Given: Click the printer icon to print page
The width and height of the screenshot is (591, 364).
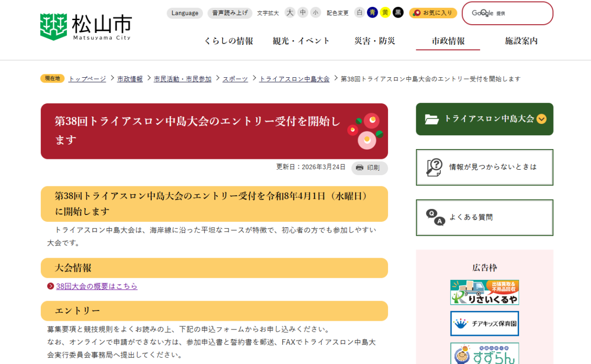Looking at the screenshot, I should click(x=360, y=168).
